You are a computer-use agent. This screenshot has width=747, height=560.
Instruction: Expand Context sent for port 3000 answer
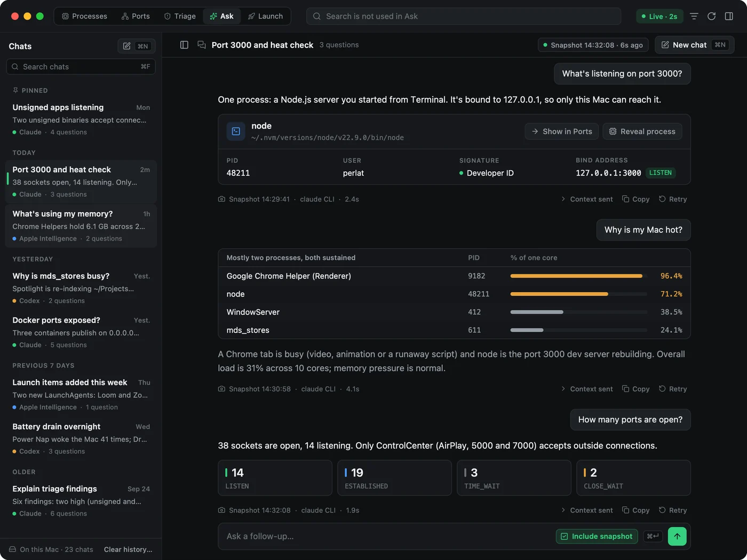586,199
